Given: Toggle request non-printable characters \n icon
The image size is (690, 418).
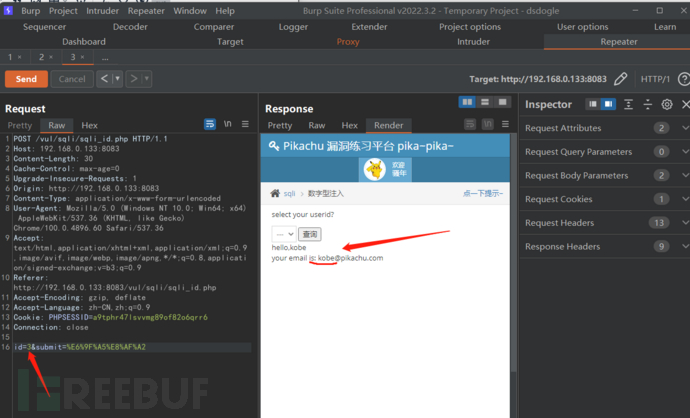Looking at the screenshot, I should click(228, 125).
